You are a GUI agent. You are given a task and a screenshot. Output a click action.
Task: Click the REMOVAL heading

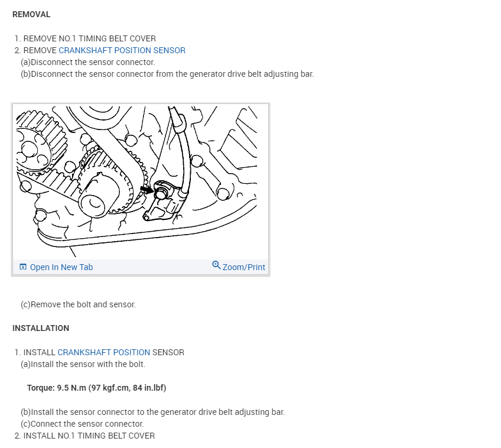31,14
